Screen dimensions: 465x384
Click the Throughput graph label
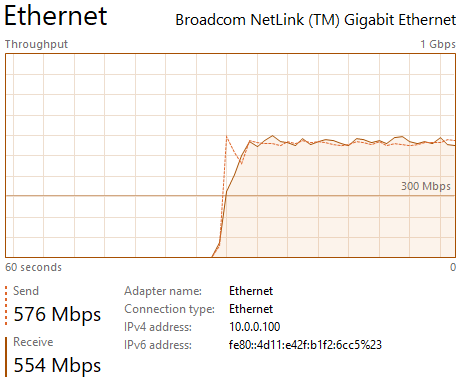tap(36, 44)
